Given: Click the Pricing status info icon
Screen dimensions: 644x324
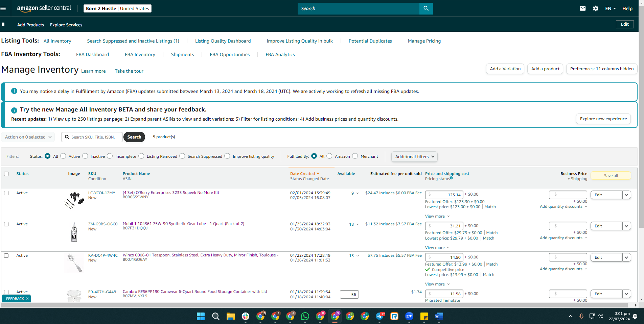Looking at the screenshot, I should [x=451, y=178].
